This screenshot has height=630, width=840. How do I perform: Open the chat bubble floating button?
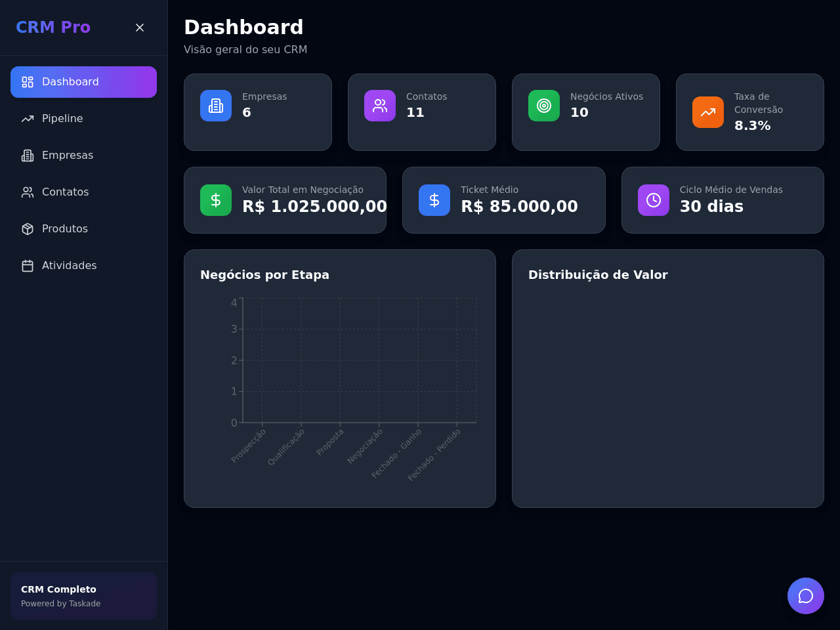coord(806,596)
